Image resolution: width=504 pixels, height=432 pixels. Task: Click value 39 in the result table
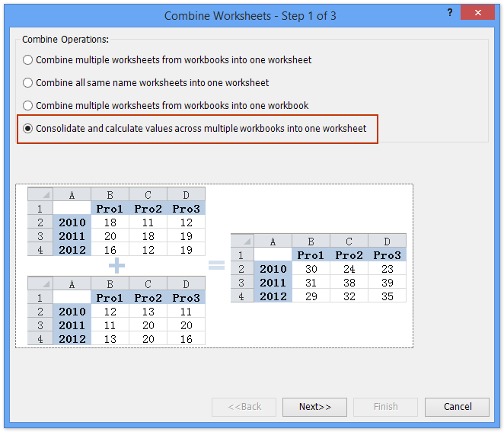(x=387, y=282)
